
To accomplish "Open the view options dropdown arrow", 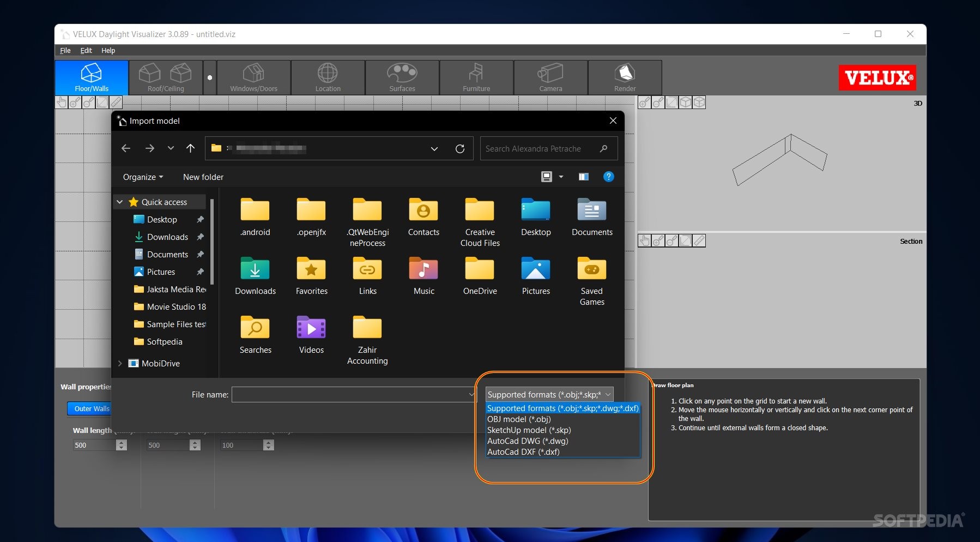I will (561, 177).
